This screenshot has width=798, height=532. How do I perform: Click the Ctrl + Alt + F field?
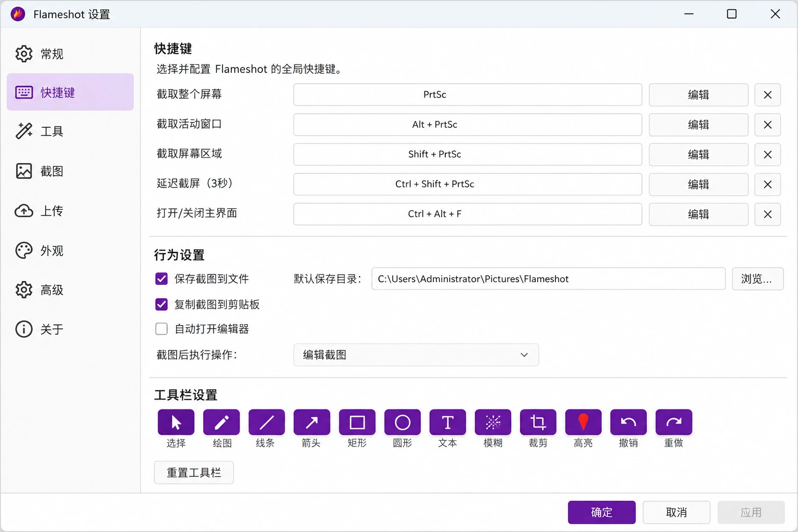click(x=468, y=214)
